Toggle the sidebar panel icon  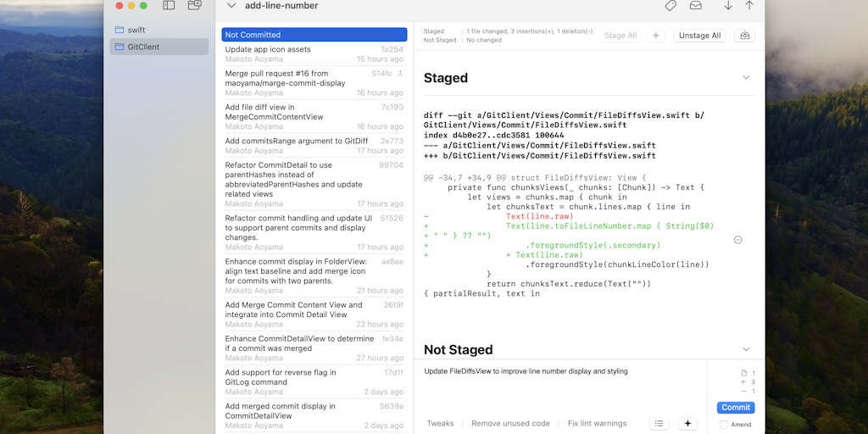(x=169, y=5)
